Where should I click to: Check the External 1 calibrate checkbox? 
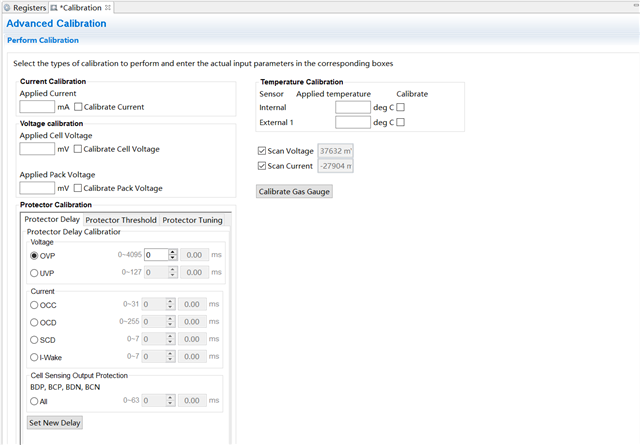(400, 122)
